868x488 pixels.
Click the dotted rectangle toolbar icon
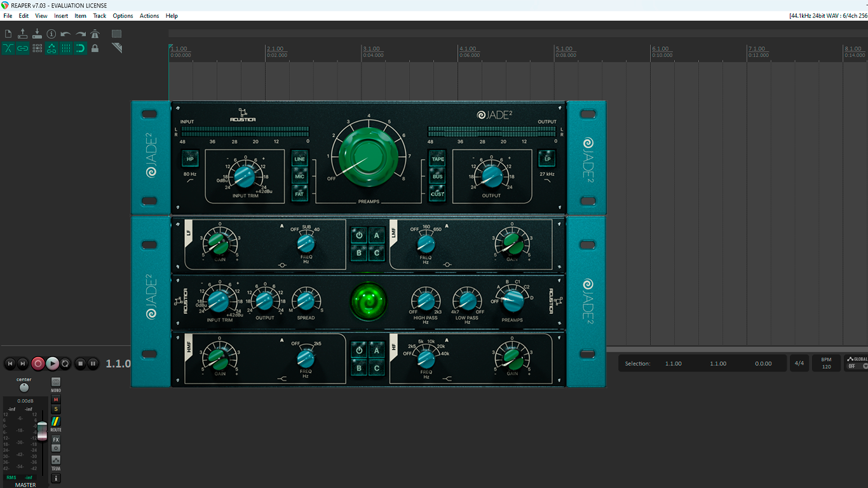click(x=117, y=34)
